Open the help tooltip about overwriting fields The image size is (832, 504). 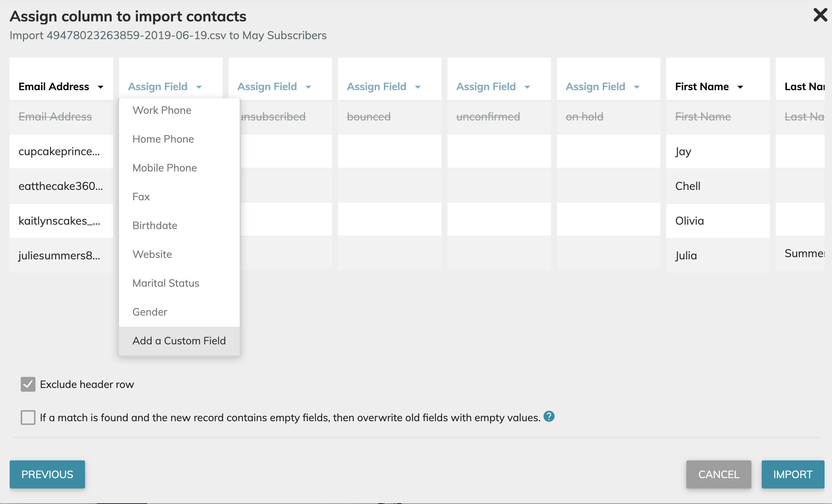(x=549, y=417)
